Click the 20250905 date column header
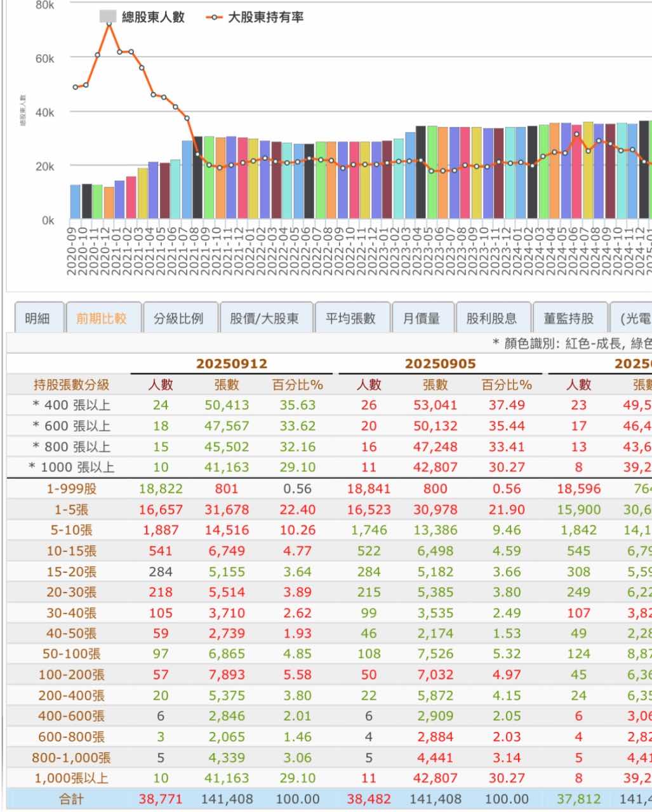652x812 pixels. point(441,364)
